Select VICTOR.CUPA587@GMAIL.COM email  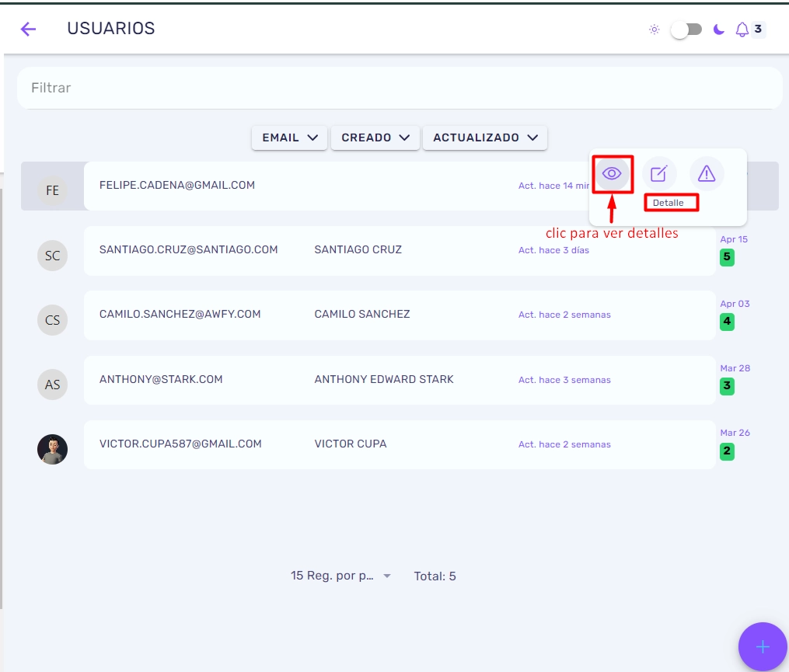click(x=180, y=444)
